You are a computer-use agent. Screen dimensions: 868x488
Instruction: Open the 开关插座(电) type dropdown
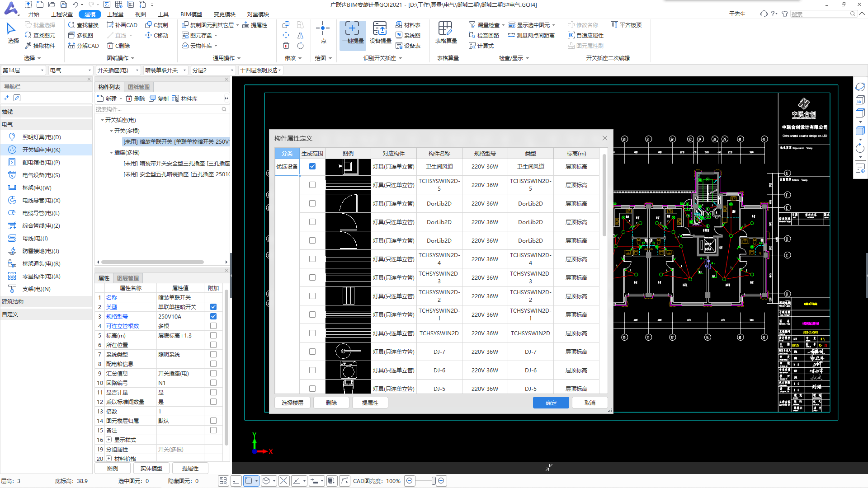point(118,70)
